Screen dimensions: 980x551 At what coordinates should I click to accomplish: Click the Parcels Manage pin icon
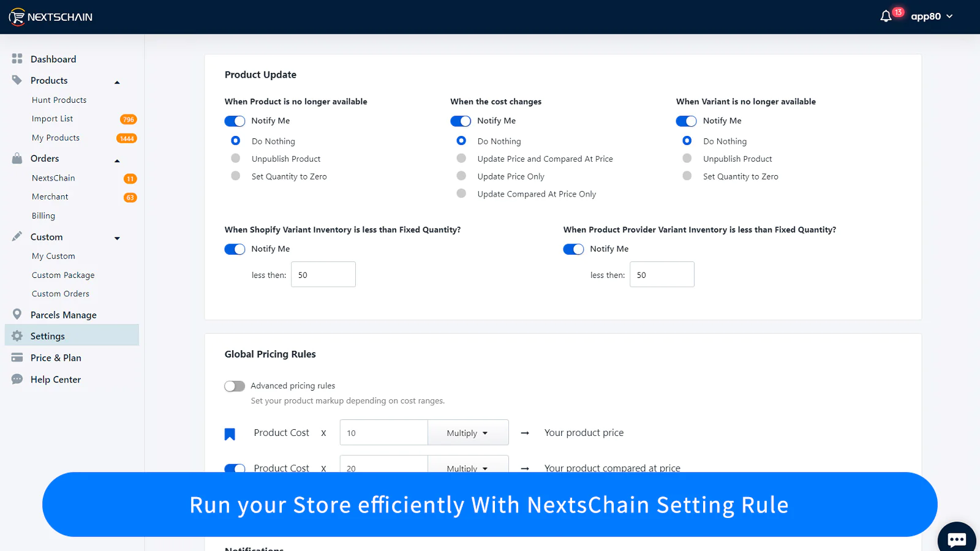(17, 314)
